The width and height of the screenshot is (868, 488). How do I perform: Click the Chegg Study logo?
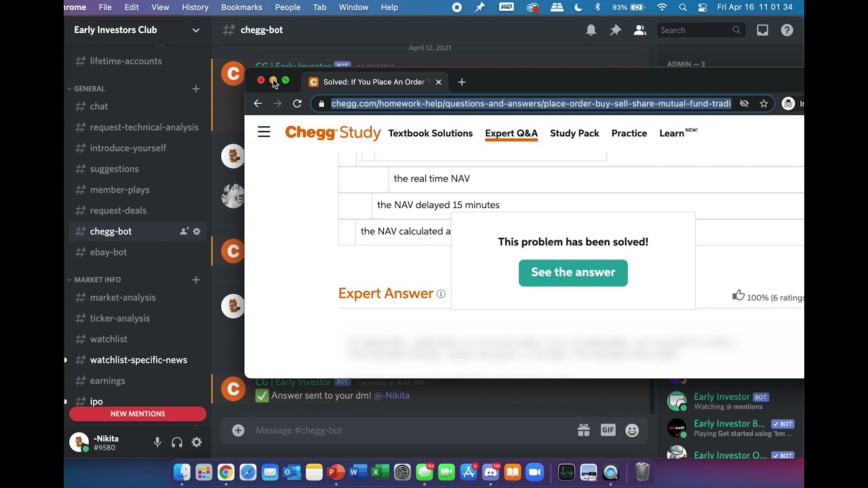(x=333, y=133)
